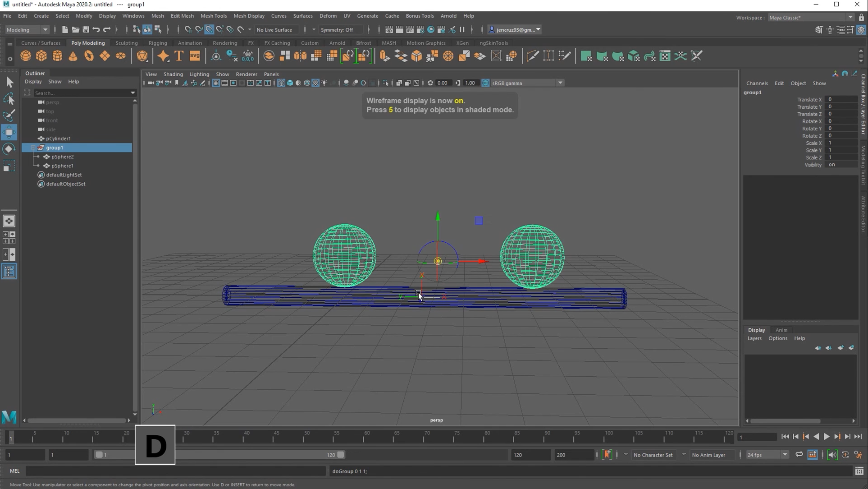
Task: Open the sRGB gamma view transform dropdown
Action: [x=560, y=83]
